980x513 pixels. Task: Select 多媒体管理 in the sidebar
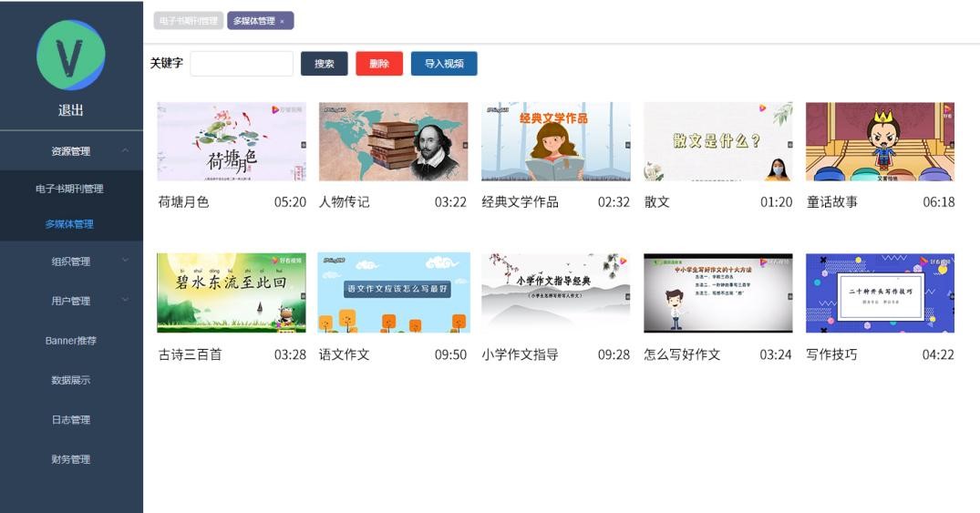(x=69, y=224)
